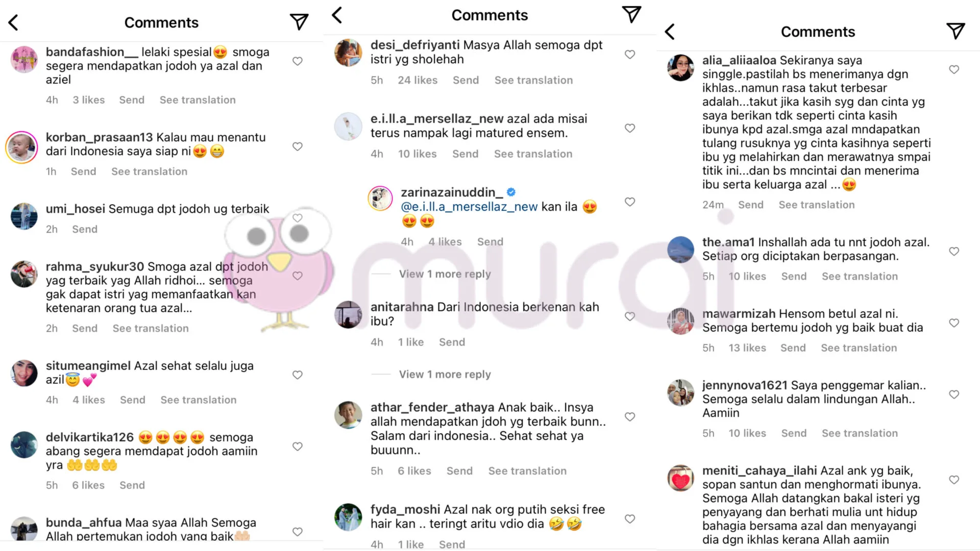Go back using the left panel's arrow

click(14, 22)
